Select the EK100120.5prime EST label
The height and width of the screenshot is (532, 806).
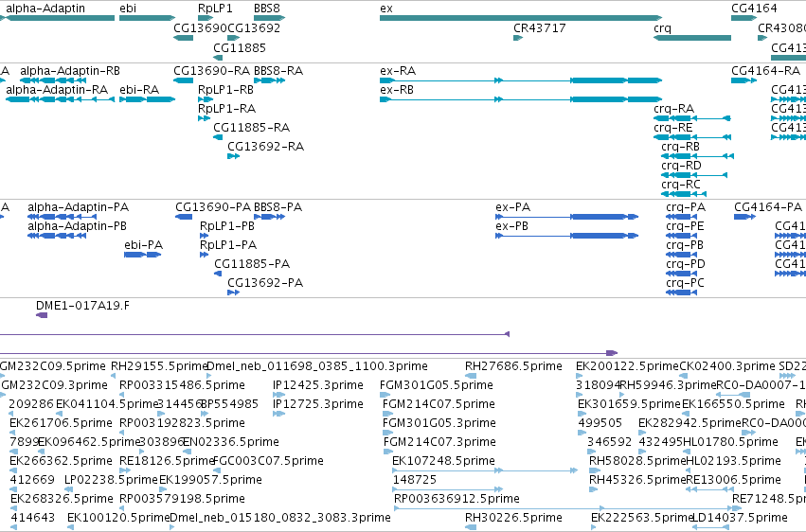click(118, 518)
